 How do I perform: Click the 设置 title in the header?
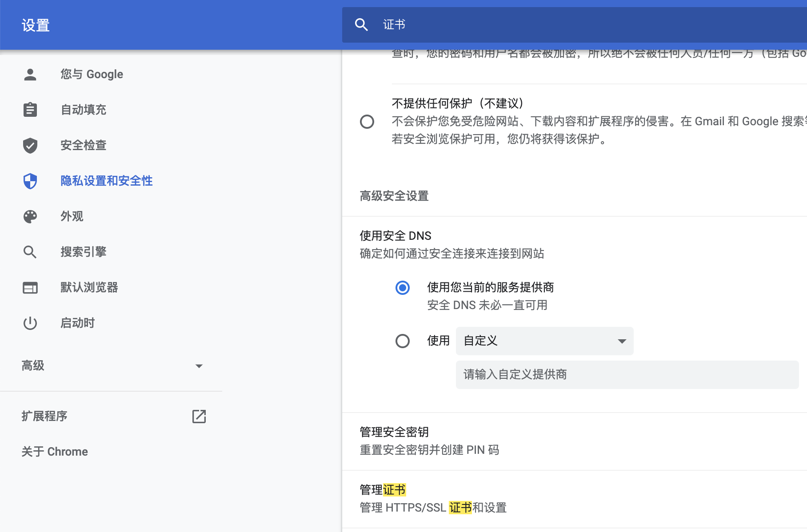(x=36, y=25)
